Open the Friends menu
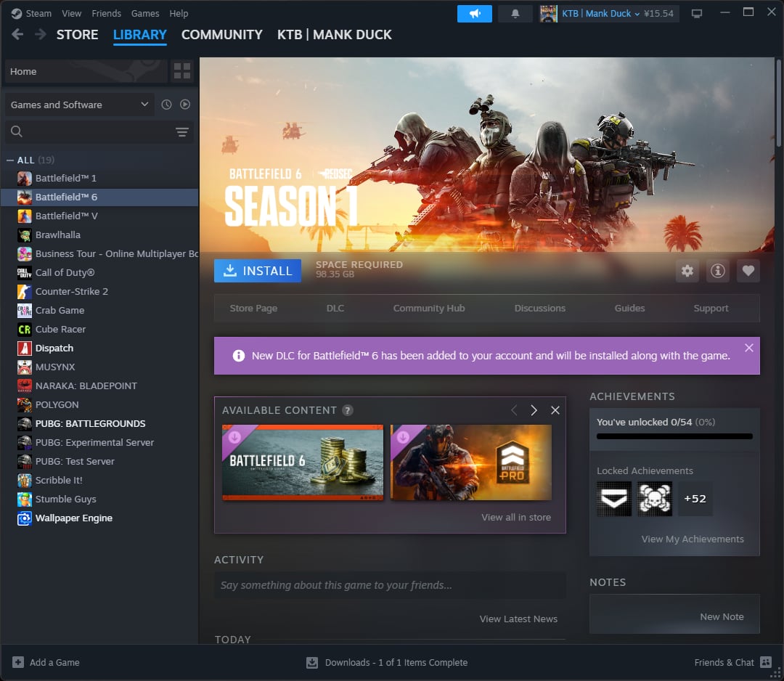The height and width of the screenshot is (681, 784). (106, 13)
